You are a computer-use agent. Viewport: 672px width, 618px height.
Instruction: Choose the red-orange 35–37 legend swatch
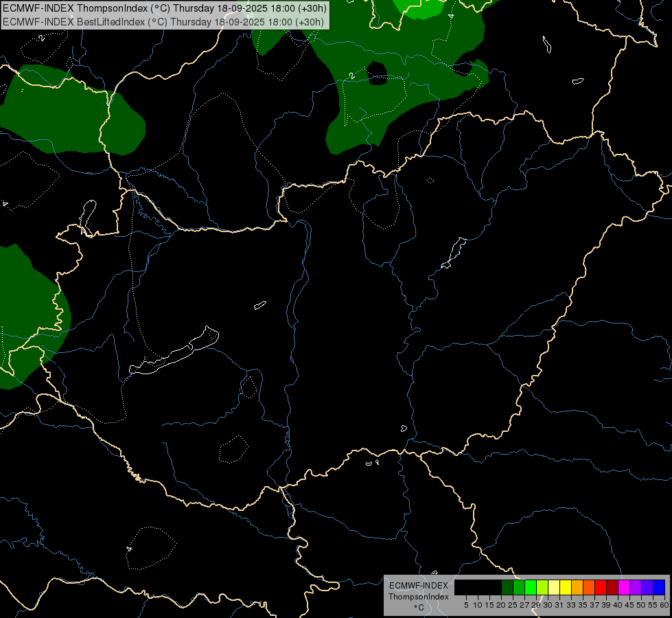589,588
